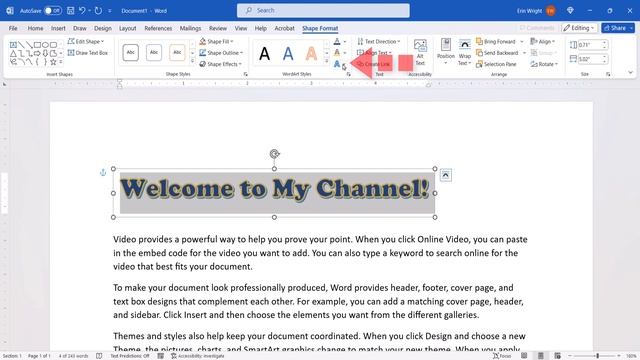Open the Position dropdown
The width and height of the screenshot is (640, 360).
446,52
